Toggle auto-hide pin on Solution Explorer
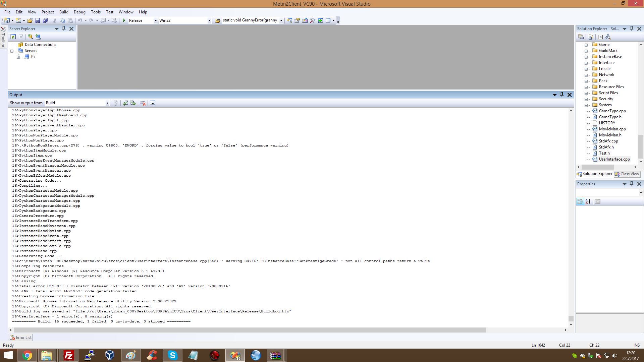Viewport: 644px width, 362px height. pos(632,29)
